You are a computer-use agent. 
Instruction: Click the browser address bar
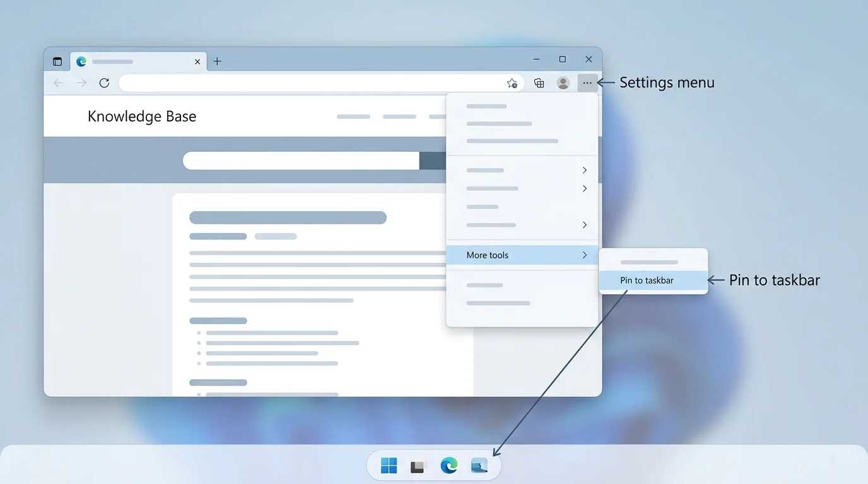(321, 83)
